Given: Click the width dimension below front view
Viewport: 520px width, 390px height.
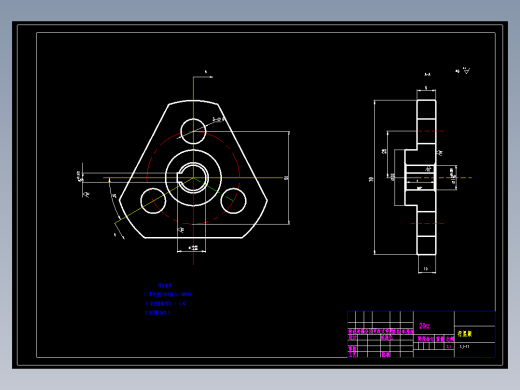Looking at the screenshot, I should 192,248.
